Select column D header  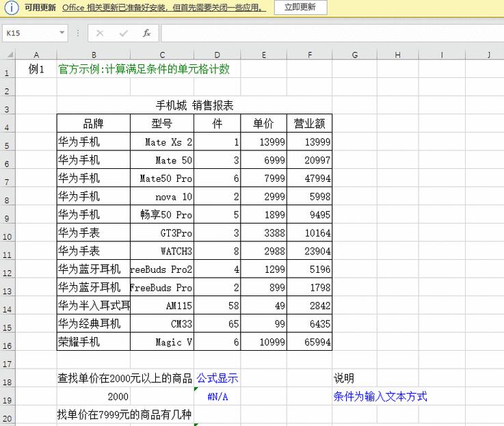(217, 55)
